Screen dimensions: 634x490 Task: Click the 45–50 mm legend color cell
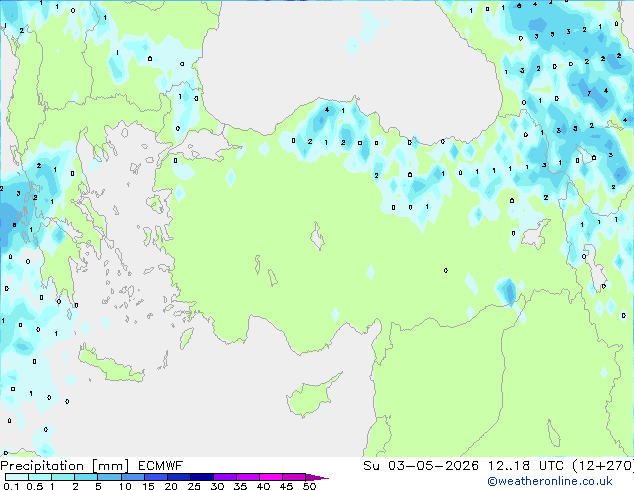(x=294, y=477)
